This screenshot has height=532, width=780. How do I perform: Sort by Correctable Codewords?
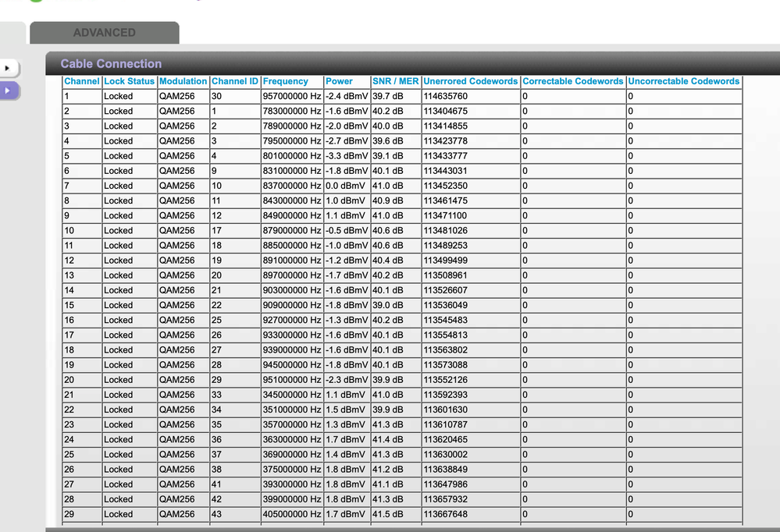(572, 81)
